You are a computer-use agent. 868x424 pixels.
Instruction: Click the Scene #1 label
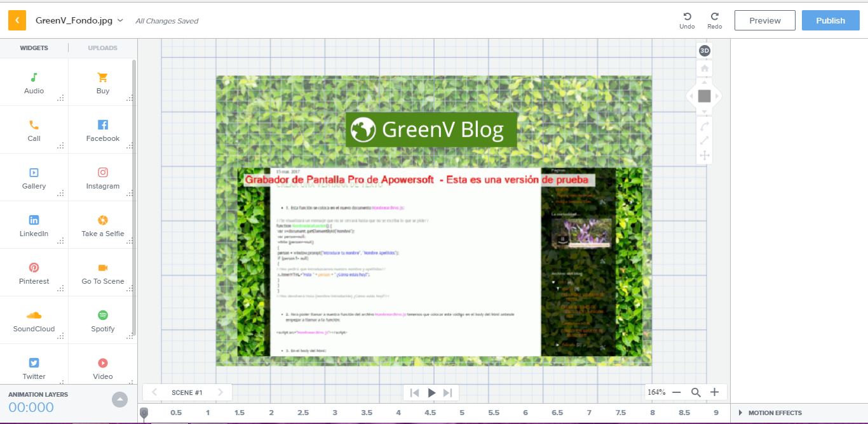[x=187, y=392]
